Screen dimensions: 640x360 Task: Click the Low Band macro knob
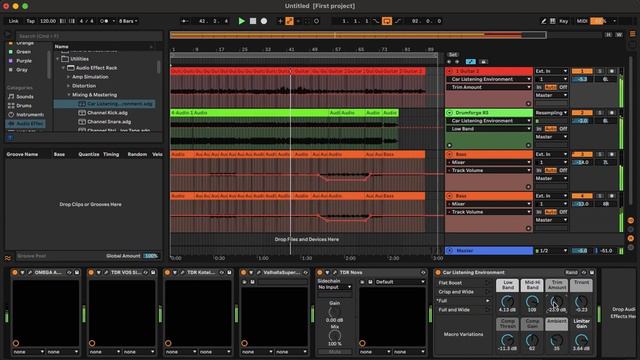point(507,302)
